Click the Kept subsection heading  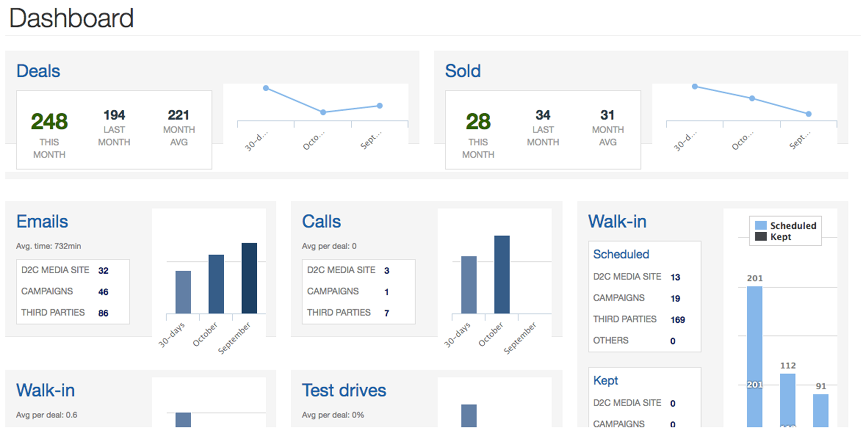pyautogui.click(x=605, y=380)
